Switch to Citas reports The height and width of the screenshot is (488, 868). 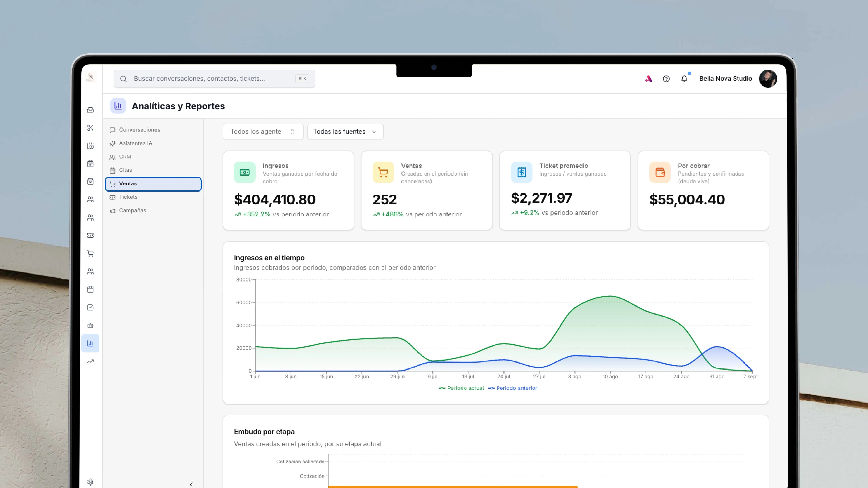[x=153, y=170]
